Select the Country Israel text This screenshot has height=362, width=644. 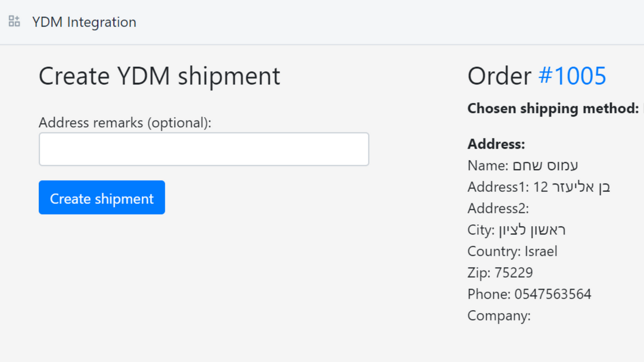(512, 251)
